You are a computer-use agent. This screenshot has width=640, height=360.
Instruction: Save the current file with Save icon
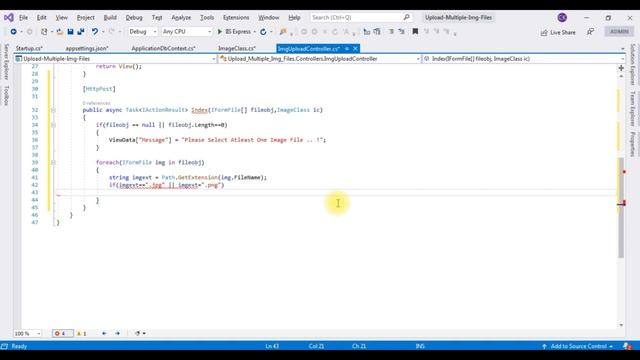(x=70, y=31)
